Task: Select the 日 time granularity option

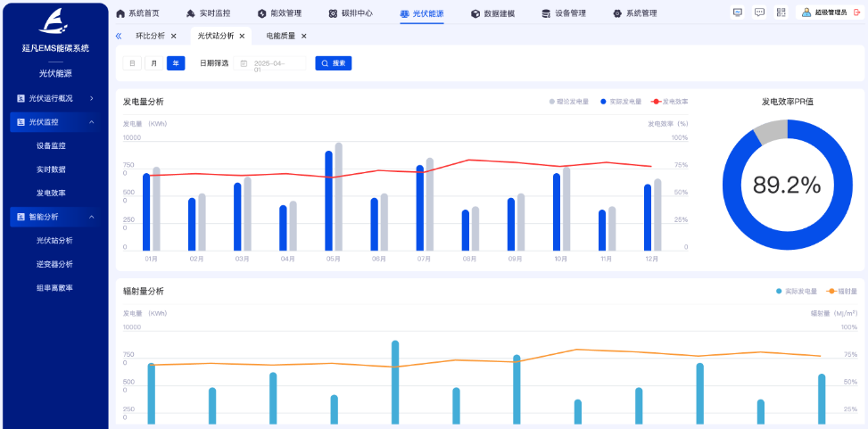Action: [132, 63]
